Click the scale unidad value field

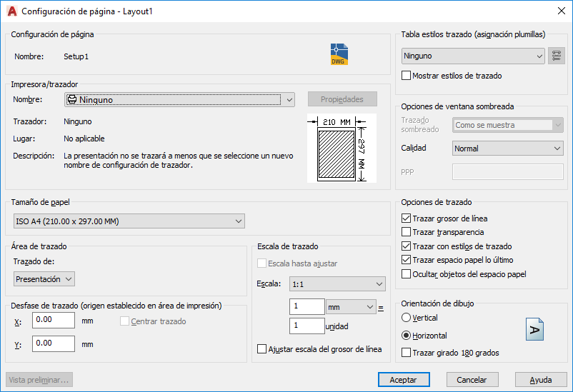coord(307,326)
